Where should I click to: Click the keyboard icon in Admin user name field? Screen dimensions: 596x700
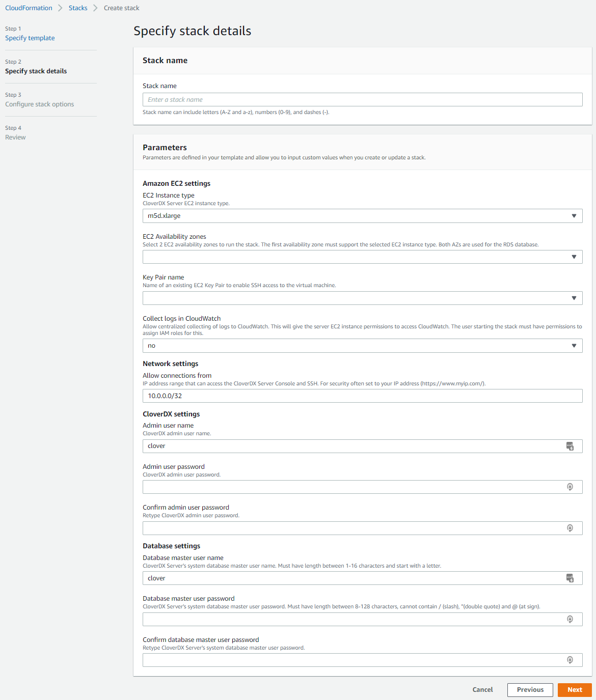570,446
